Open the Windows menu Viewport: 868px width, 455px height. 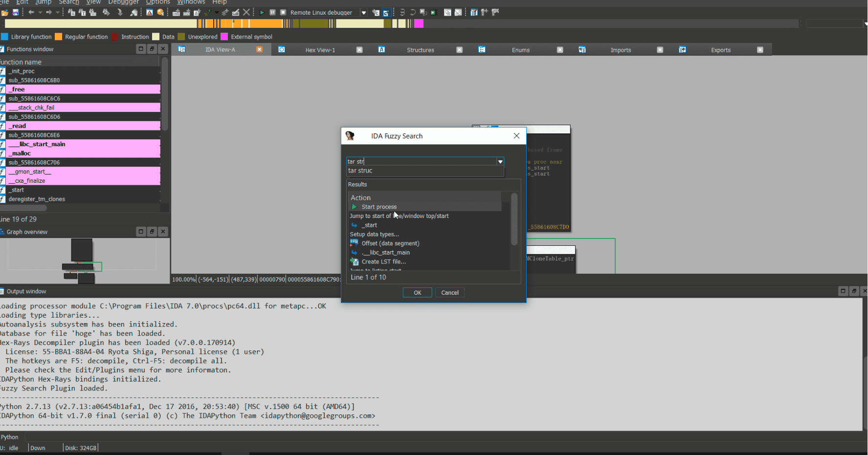pos(191,2)
